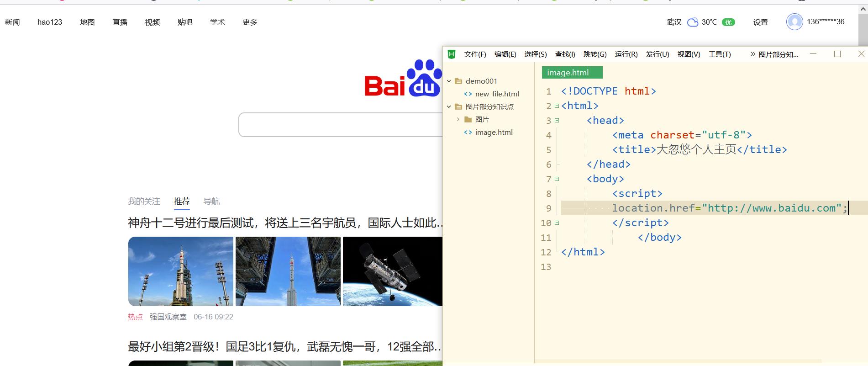868x366 pixels.
Task: Open the space telescope satellite thumbnail
Action: (x=393, y=271)
